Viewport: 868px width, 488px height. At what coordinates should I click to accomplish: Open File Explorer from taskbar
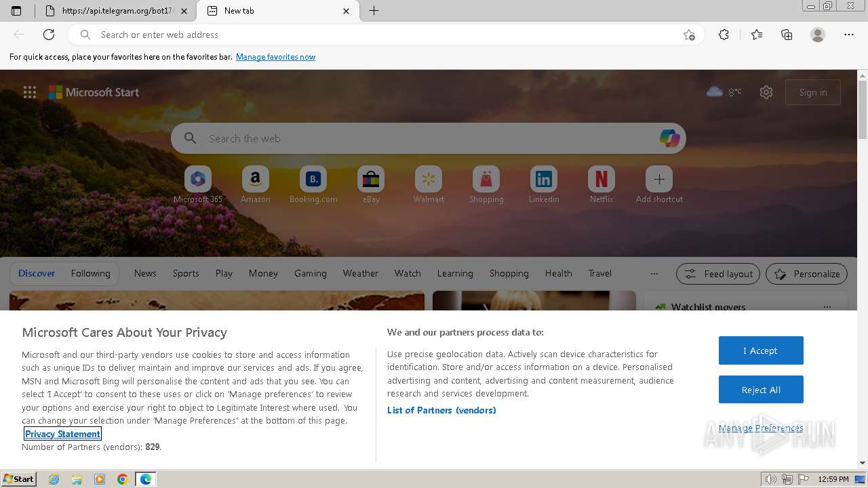(x=77, y=479)
